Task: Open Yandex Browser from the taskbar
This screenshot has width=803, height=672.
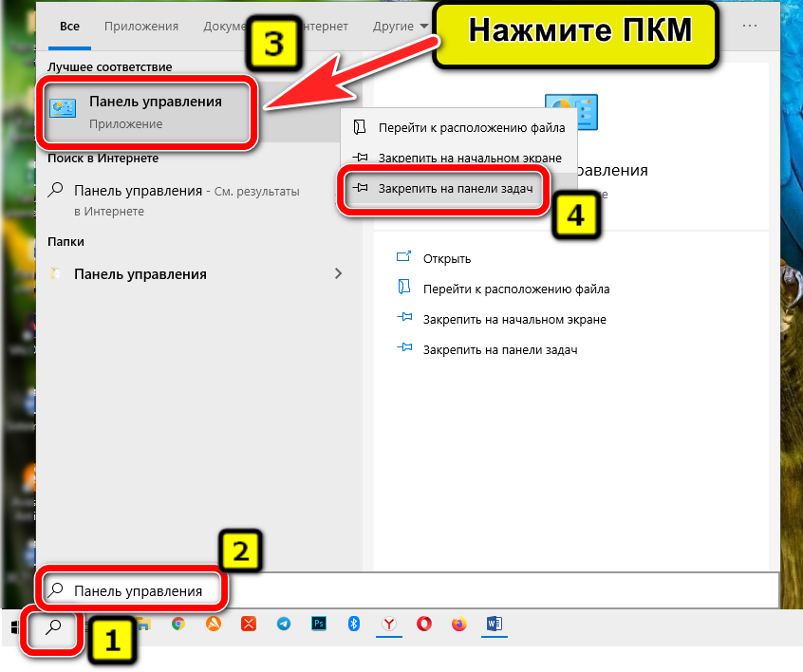Action: (x=389, y=624)
